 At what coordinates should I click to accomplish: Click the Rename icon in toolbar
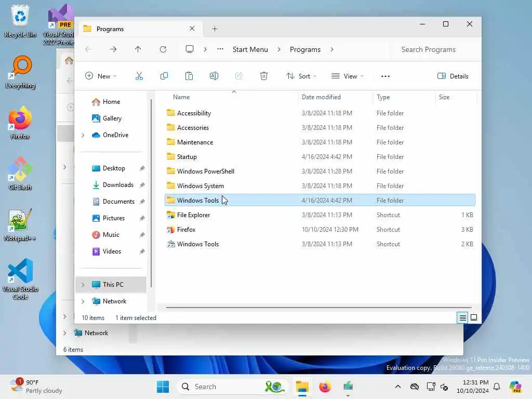coord(214,76)
